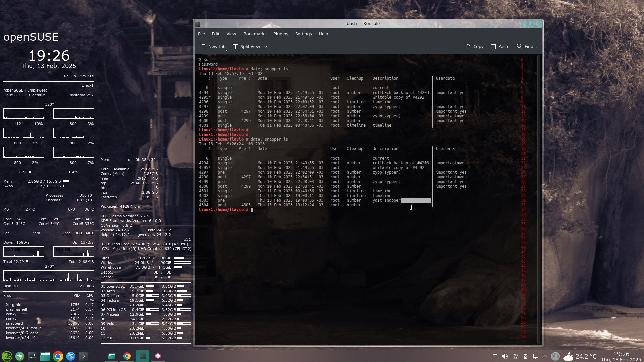Open the Edit menu in Konsole
Viewport: 644px width, 362px height.
coord(216,34)
